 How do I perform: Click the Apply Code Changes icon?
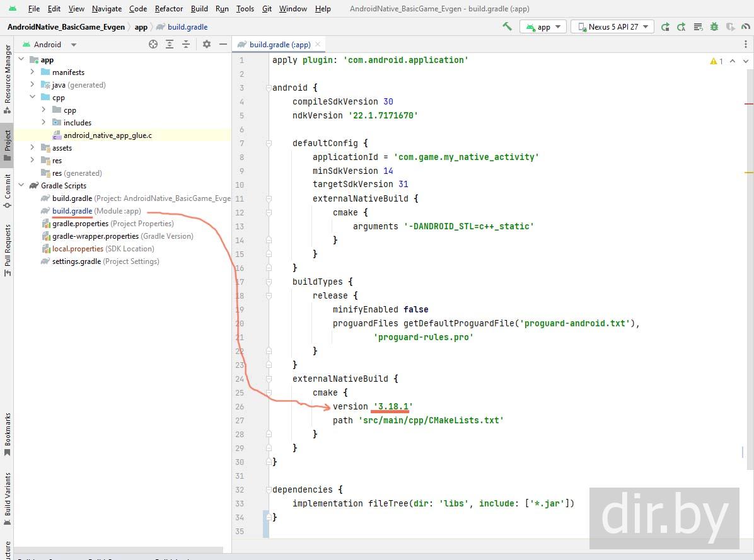[x=681, y=26]
